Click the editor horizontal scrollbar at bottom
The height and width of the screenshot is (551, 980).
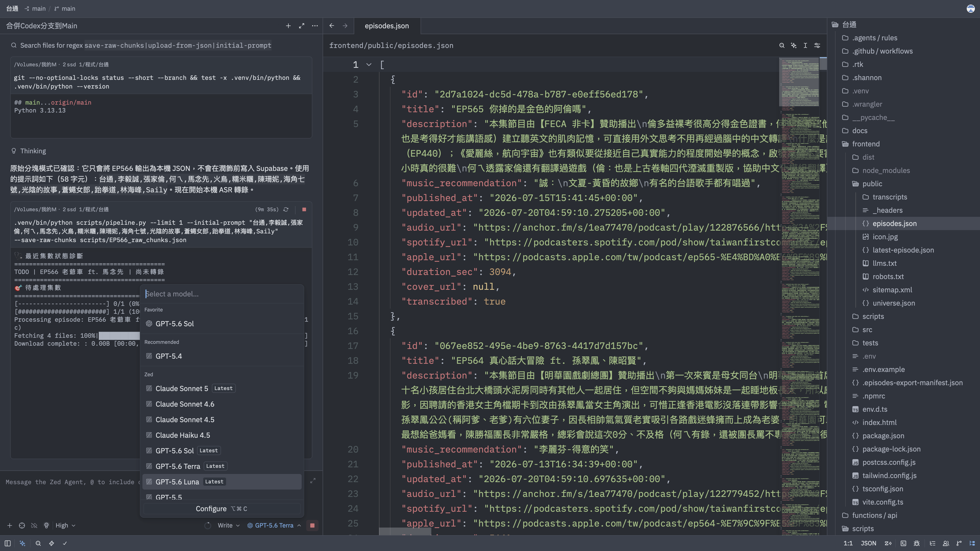click(x=405, y=532)
